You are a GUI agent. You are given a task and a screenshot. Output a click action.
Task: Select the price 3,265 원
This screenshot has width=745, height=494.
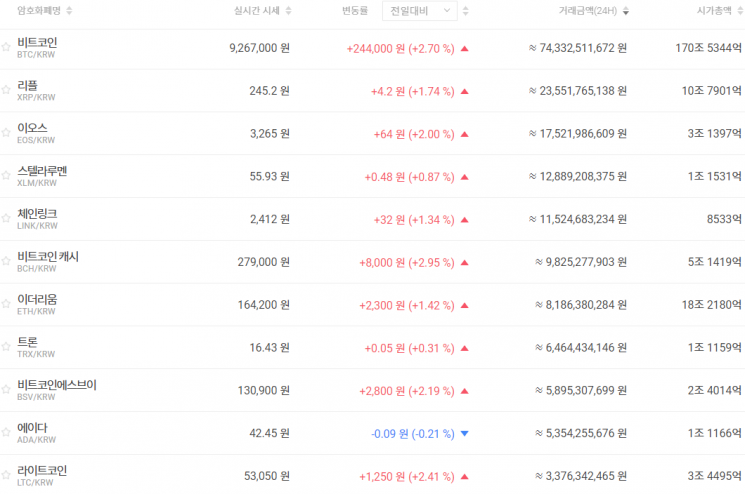270,133
